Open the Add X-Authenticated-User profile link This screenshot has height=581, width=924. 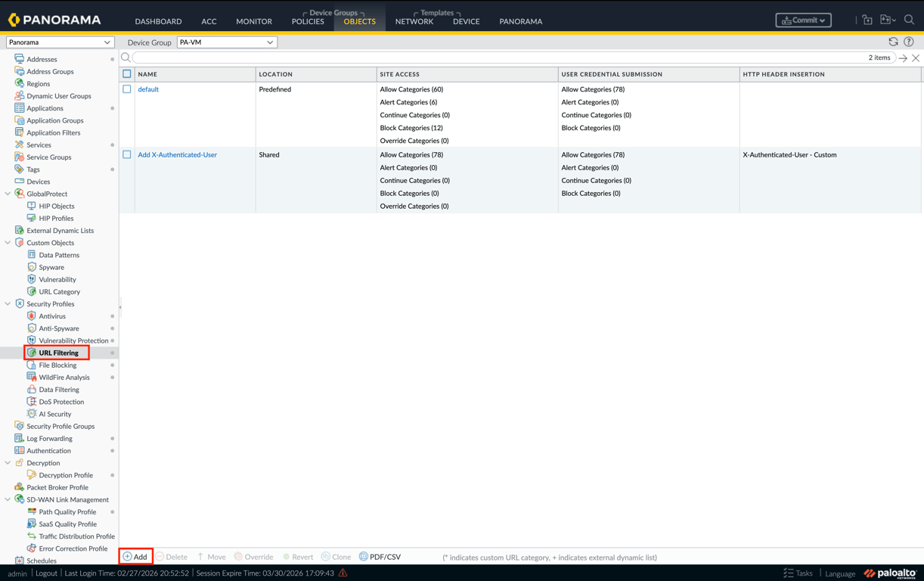point(177,154)
